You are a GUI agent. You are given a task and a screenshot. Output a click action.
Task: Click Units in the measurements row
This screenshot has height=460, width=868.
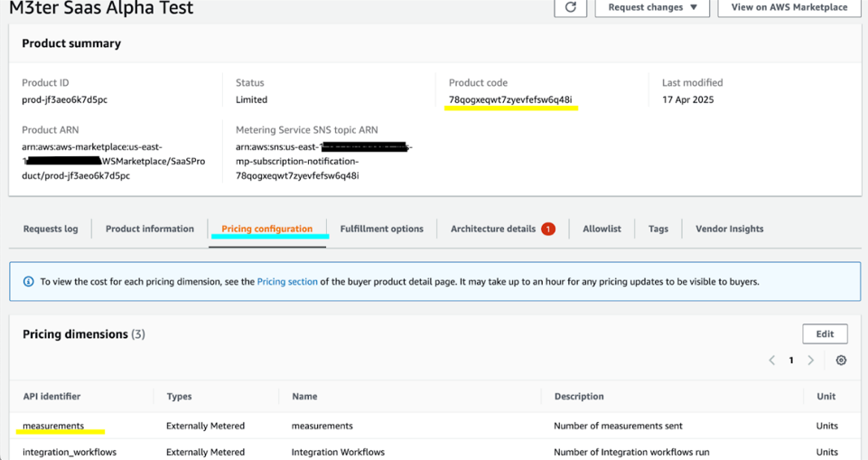tap(827, 426)
